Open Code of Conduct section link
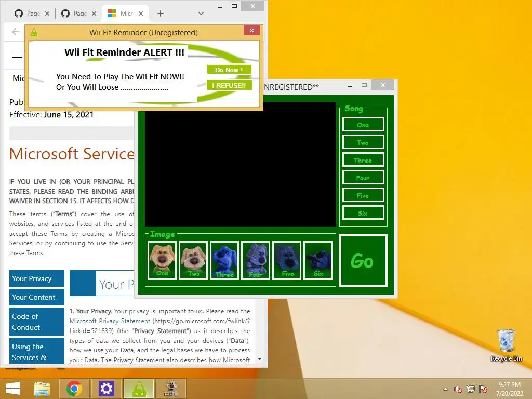Screen dimensions: 532x399 pos(37,322)
